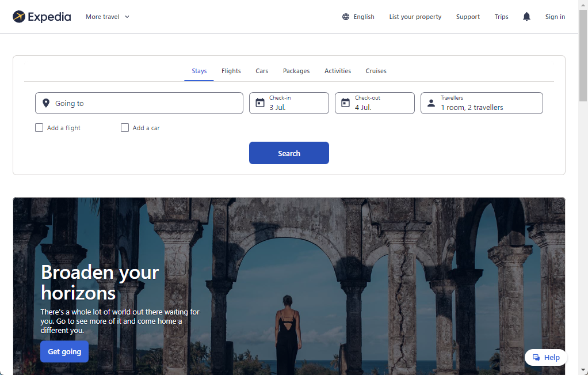Click the Travellers person icon
The image size is (588, 375).
[x=432, y=103]
